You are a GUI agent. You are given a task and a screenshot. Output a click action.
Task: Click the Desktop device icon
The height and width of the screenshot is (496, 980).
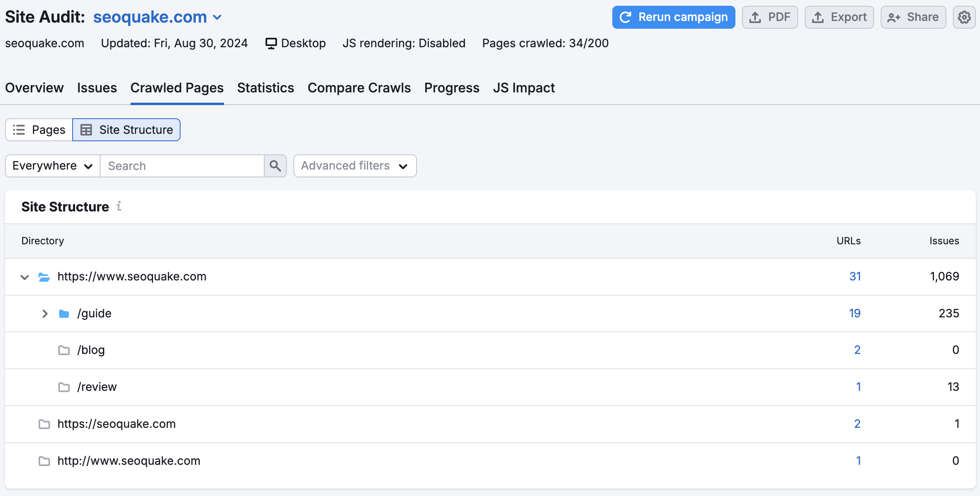tap(271, 43)
